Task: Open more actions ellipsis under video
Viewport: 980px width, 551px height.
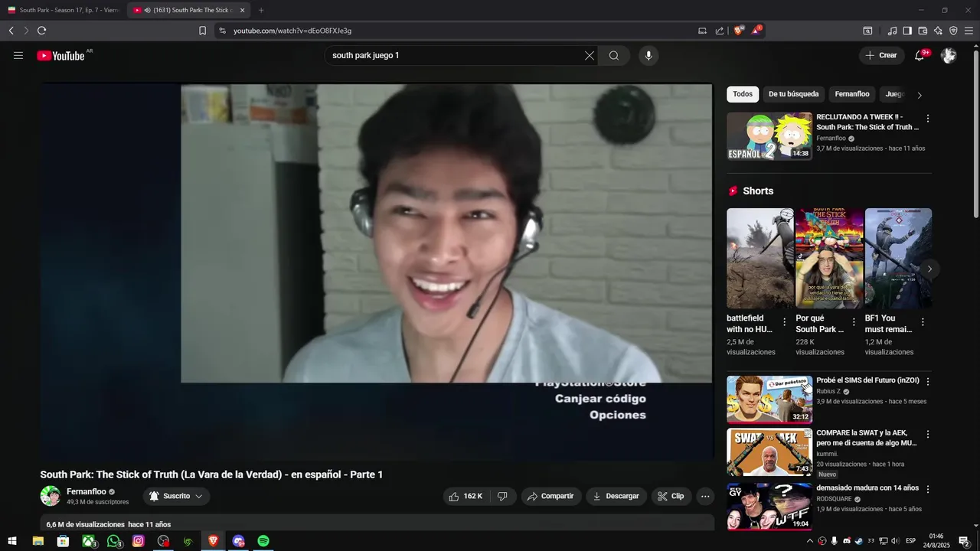Action: pyautogui.click(x=705, y=496)
